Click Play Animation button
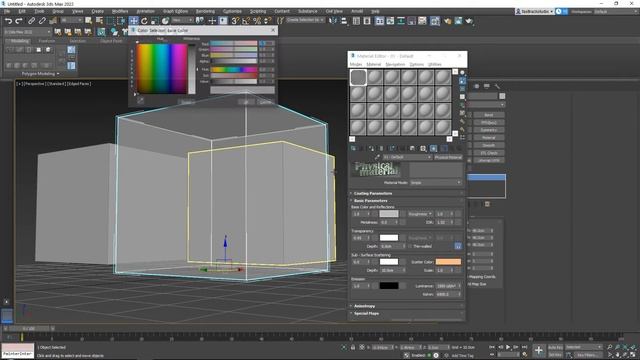This screenshot has height=360, width=640. pos(508,347)
